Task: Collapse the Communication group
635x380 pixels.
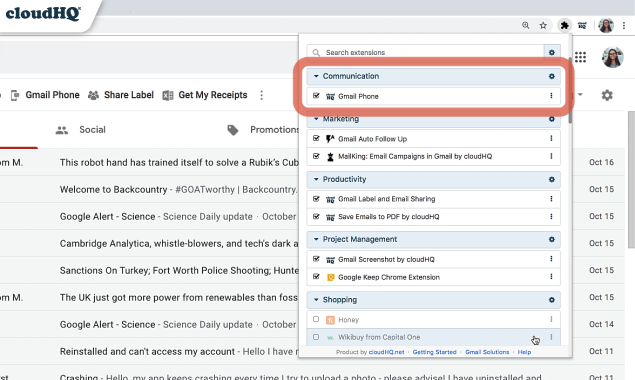Action: coord(316,76)
